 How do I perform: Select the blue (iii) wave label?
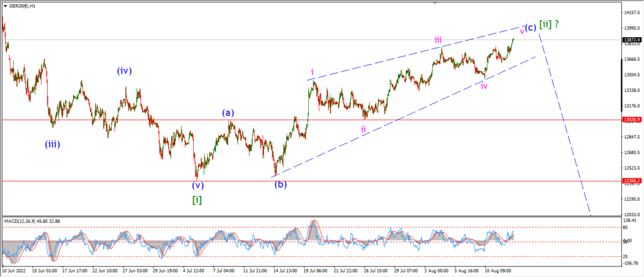(53, 144)
